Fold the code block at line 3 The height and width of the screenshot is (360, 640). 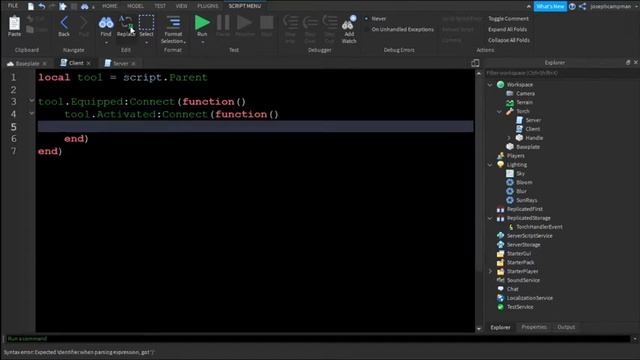pyautogui.click(x=31, y=100)
